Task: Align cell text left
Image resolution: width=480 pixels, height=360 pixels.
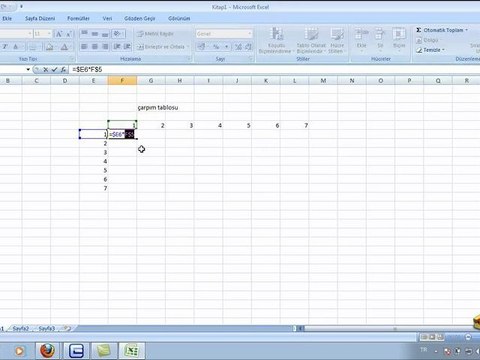Action: [84, 47]
